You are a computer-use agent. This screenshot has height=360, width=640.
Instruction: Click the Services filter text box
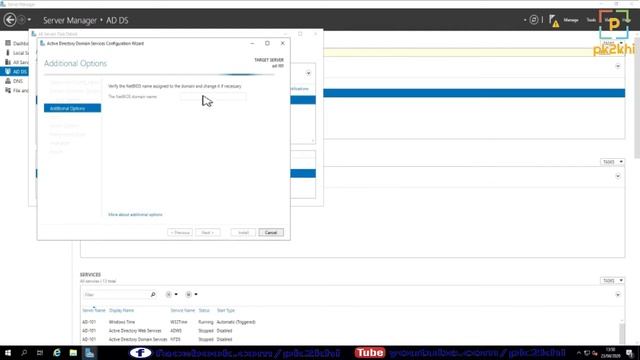coord(116,295)
